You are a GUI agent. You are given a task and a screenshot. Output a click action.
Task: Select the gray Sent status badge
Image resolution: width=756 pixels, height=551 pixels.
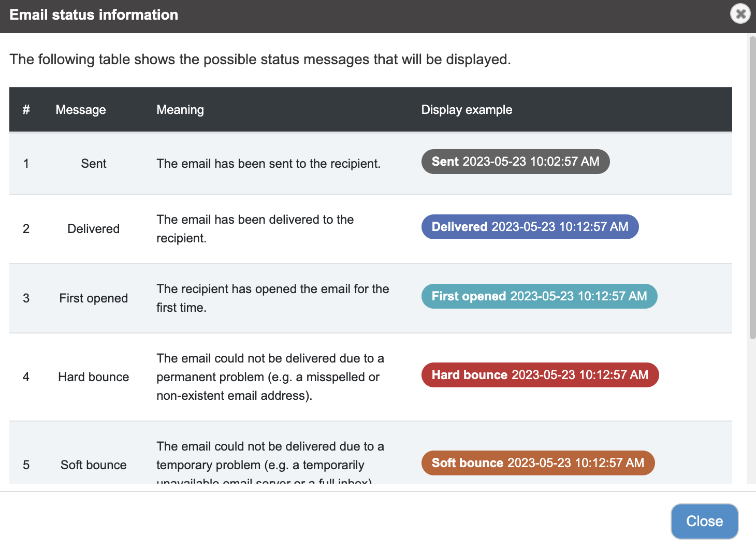515,162
